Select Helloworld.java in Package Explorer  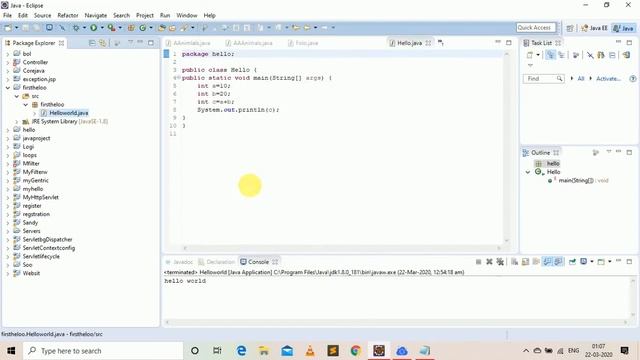69,113
